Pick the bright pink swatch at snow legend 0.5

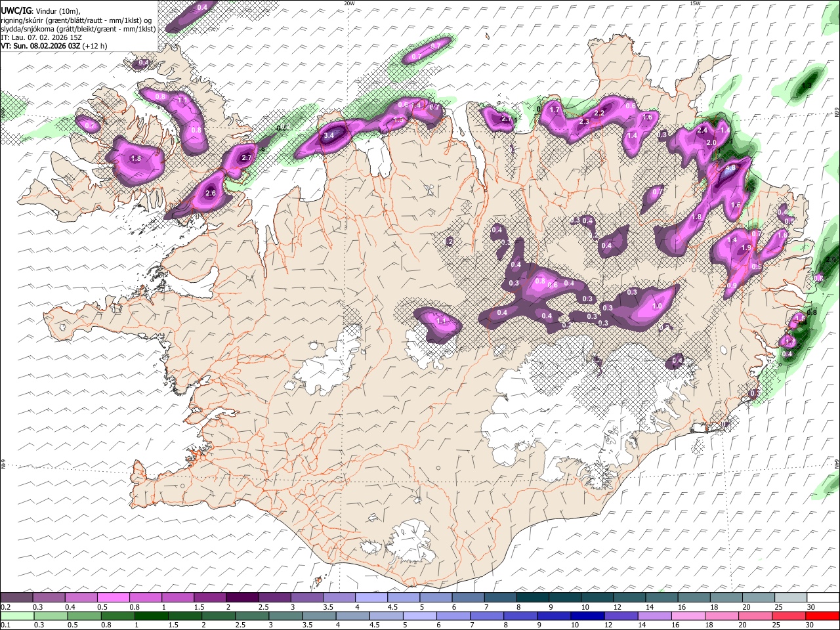[x=113, y=598]
